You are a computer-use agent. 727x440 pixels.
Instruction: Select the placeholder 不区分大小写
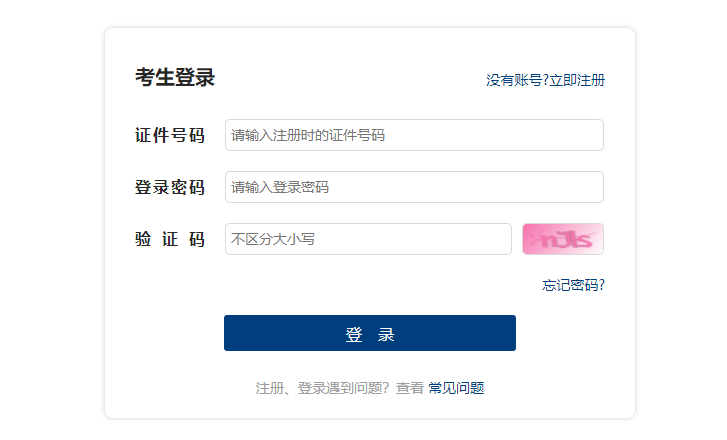click(273, 239)
